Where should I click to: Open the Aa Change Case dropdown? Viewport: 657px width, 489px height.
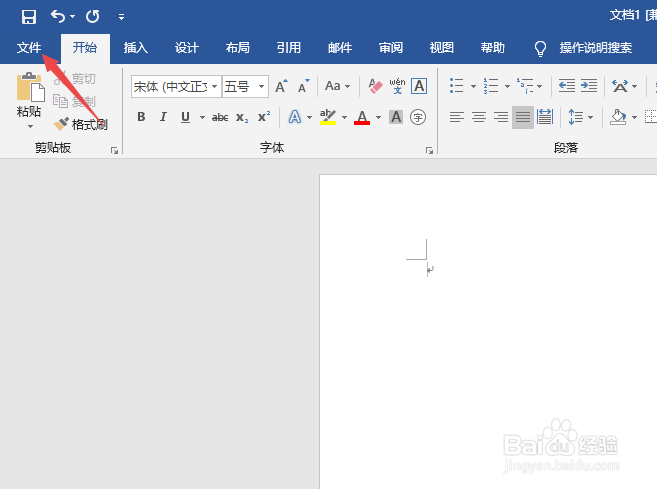click(337, 86)
